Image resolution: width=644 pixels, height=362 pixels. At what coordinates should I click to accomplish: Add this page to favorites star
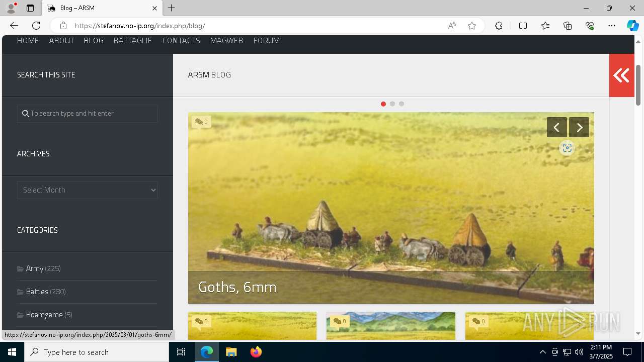[472, 26]
